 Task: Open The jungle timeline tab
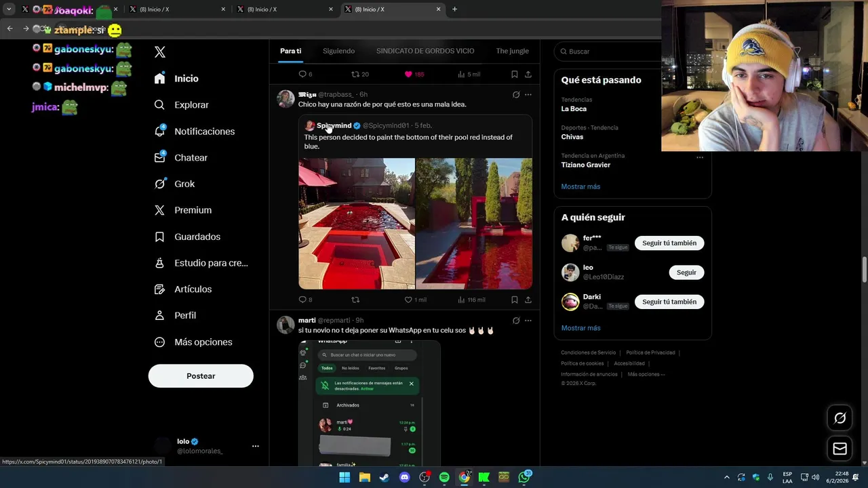click(x=512, y=51)
